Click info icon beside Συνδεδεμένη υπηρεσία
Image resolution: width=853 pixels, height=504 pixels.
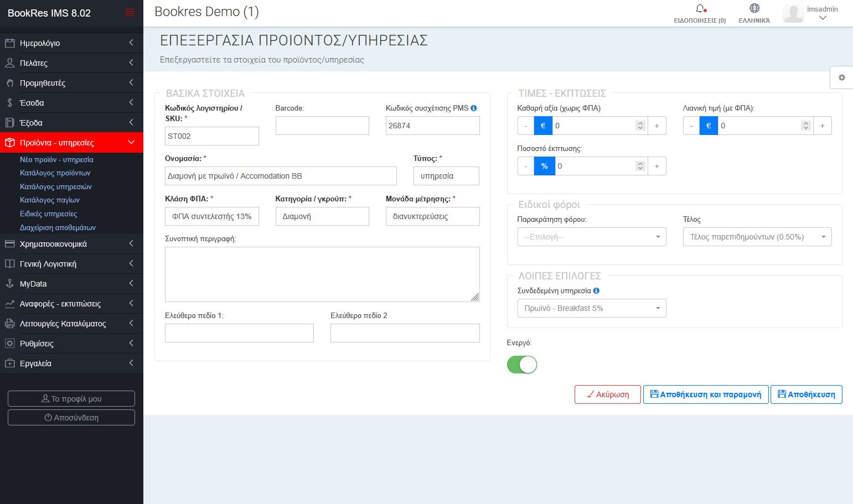596,291
